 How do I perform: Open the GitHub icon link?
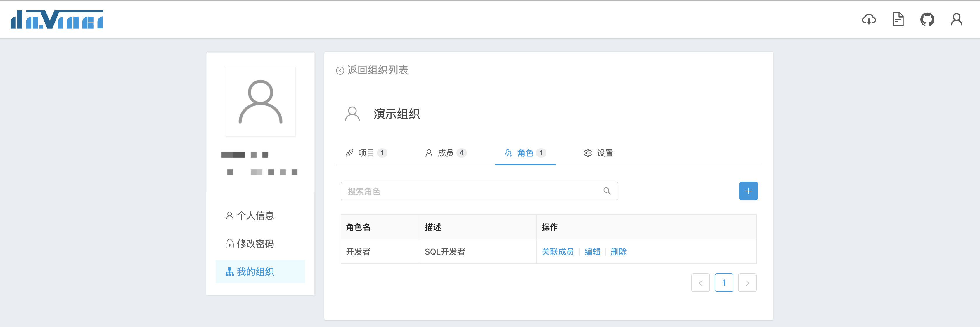tap(927, 19)
